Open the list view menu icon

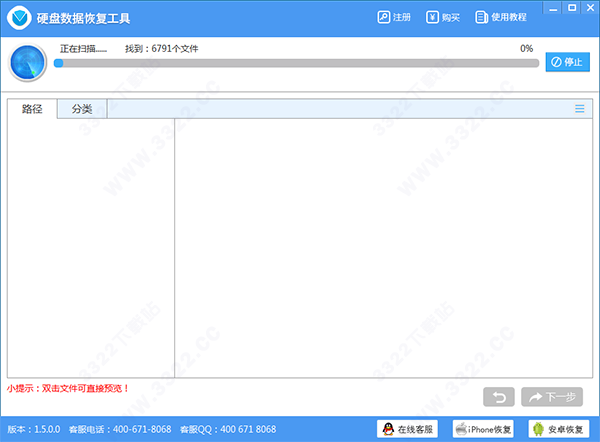coord(580,109)
